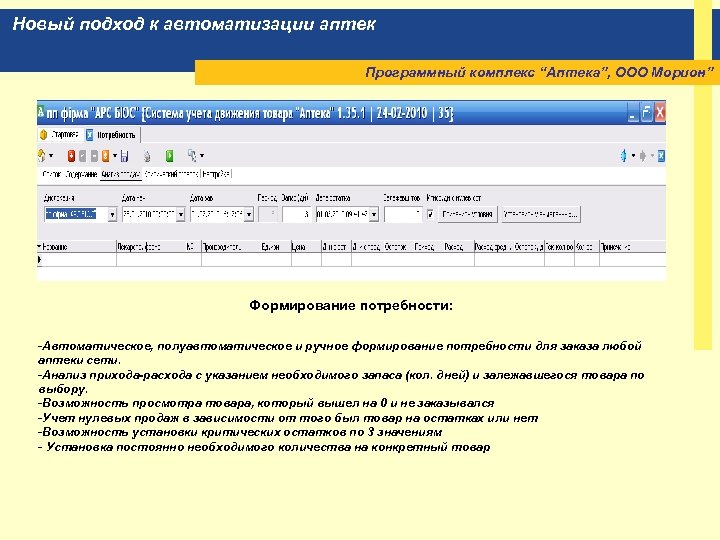Click the stock days field showing 3
Screen dimensions: 720x540
296,214
